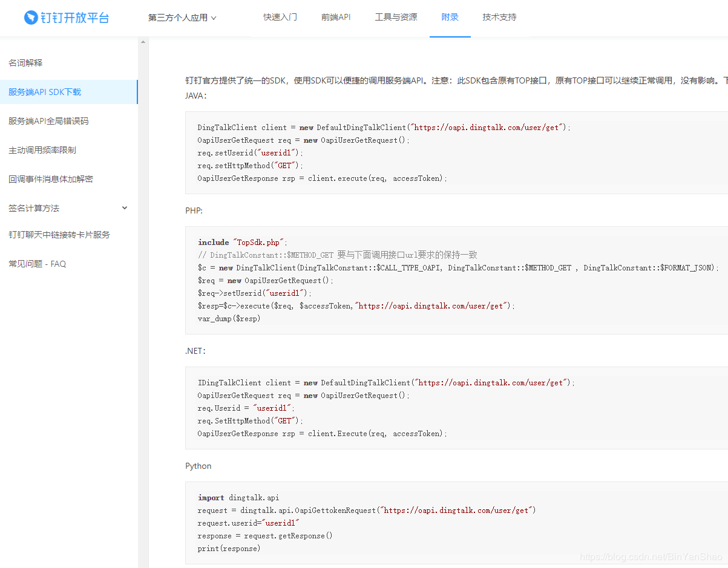Click the DingTalk open platform logo
728x568 pixels.
coord(67,18)
